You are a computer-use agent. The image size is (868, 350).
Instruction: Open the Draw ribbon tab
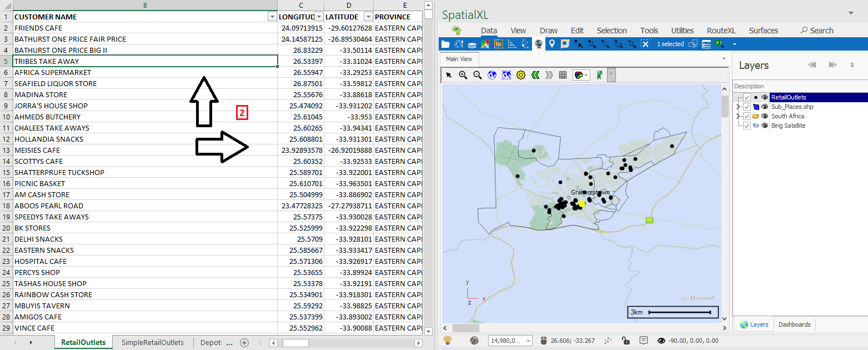click(549, 31)
